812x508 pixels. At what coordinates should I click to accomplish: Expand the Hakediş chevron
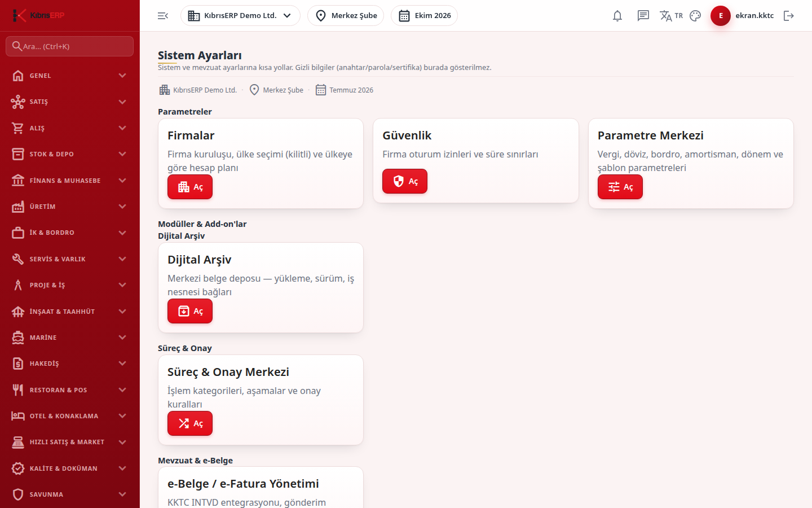click(122, 364)
